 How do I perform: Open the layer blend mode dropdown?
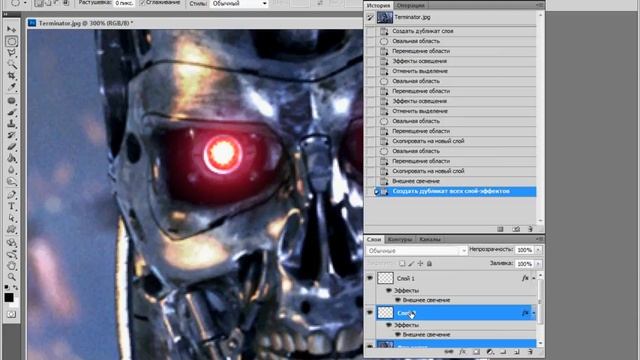(416, 251)
